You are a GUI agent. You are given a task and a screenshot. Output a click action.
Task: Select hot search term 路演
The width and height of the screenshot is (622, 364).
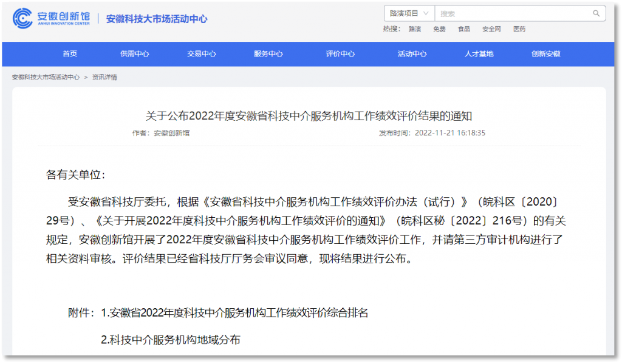coord(415,29)
